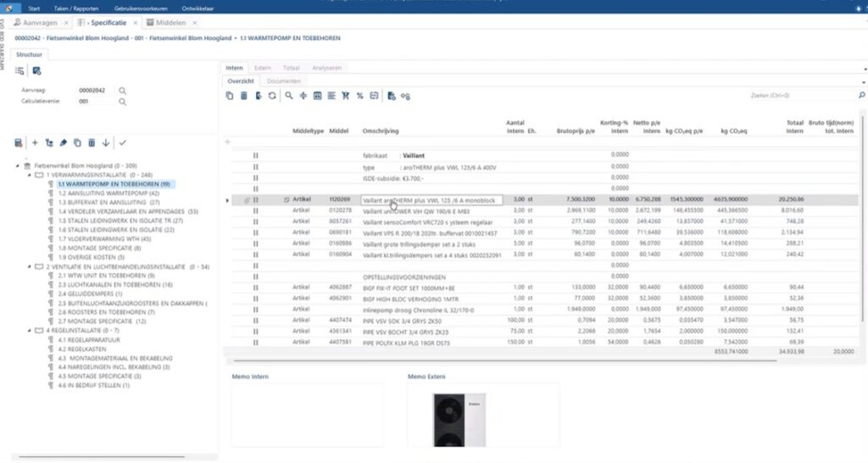Open the Ontwikkelaar menu
This screenshot has height=463, width=868.
tap(198, 8)
